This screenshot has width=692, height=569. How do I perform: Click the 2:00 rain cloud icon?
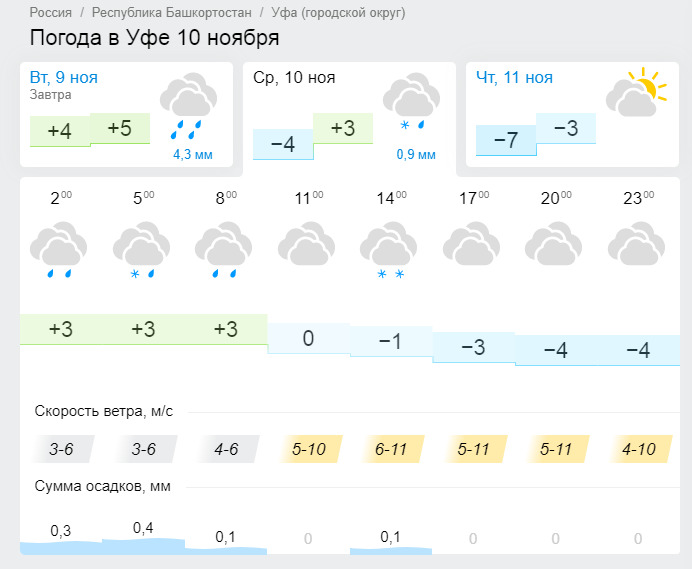click(x=58, y=250)
